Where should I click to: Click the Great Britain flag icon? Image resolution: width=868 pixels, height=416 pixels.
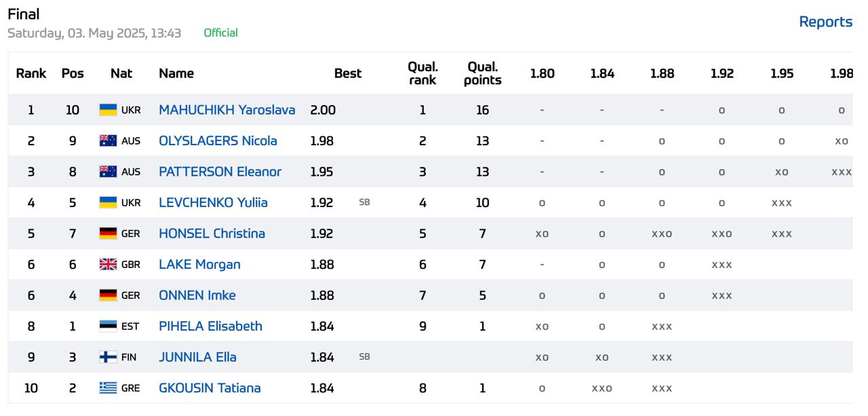coord(108,265)
